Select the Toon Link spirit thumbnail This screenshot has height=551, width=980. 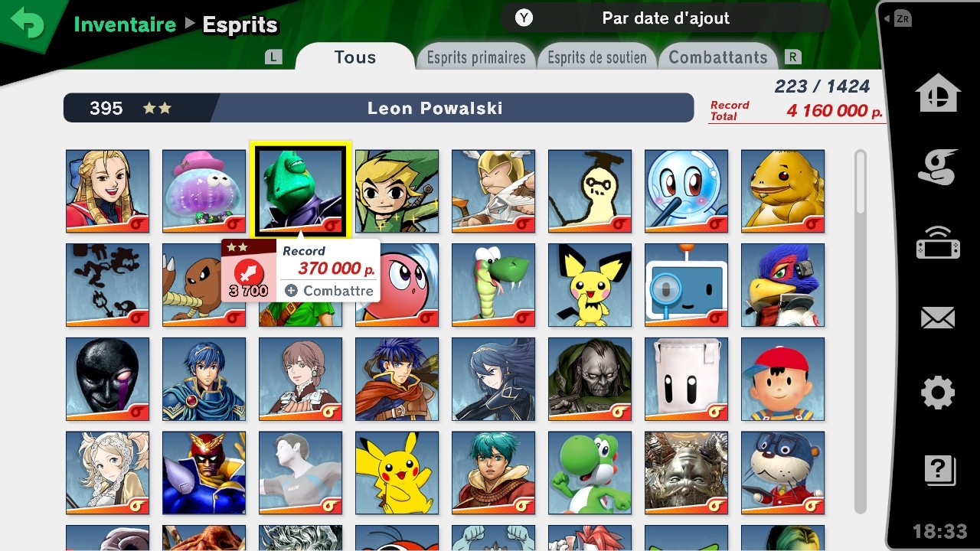point(397,191)
